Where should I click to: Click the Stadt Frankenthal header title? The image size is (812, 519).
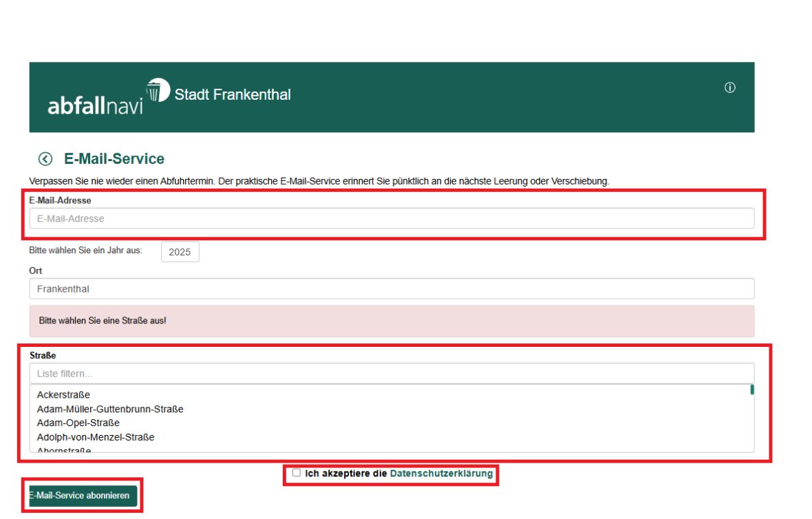(x=233, y=95)
